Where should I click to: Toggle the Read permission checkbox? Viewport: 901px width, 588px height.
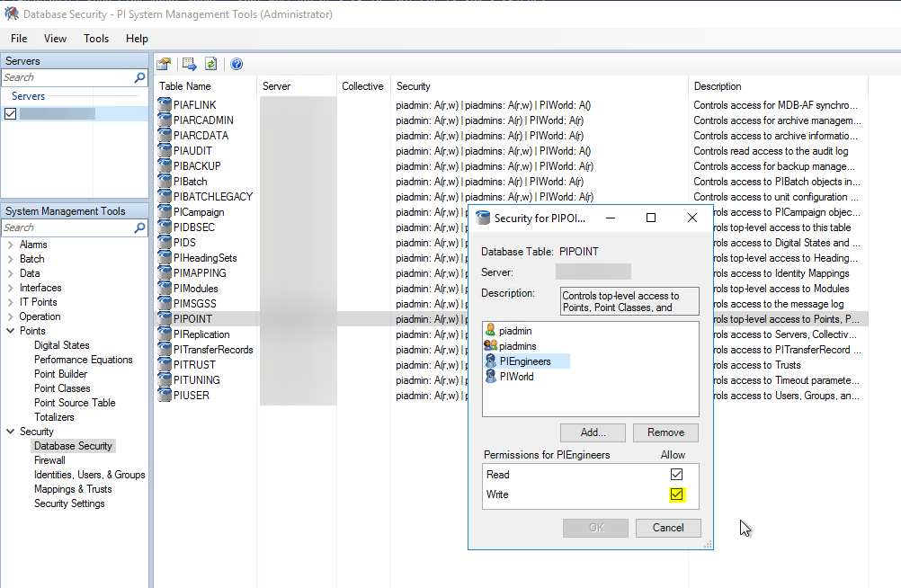coord(677,475)
